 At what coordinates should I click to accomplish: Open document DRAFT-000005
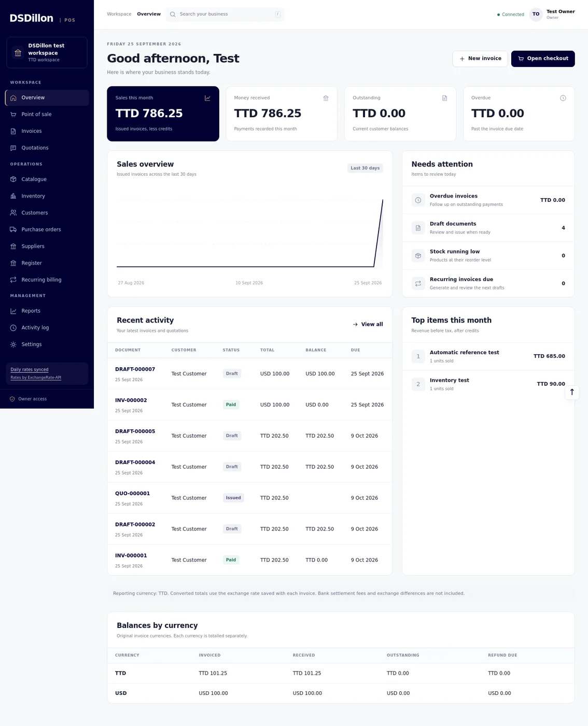[x=135, y=431]
